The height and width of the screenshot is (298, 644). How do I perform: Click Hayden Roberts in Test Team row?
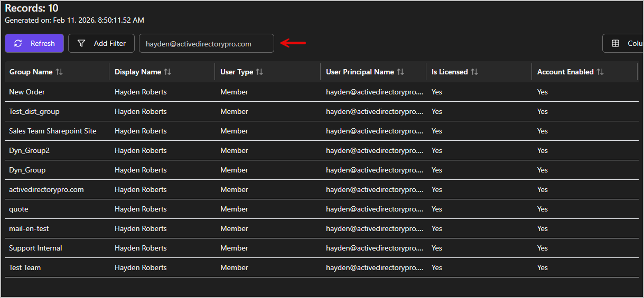tap(141, 267)
